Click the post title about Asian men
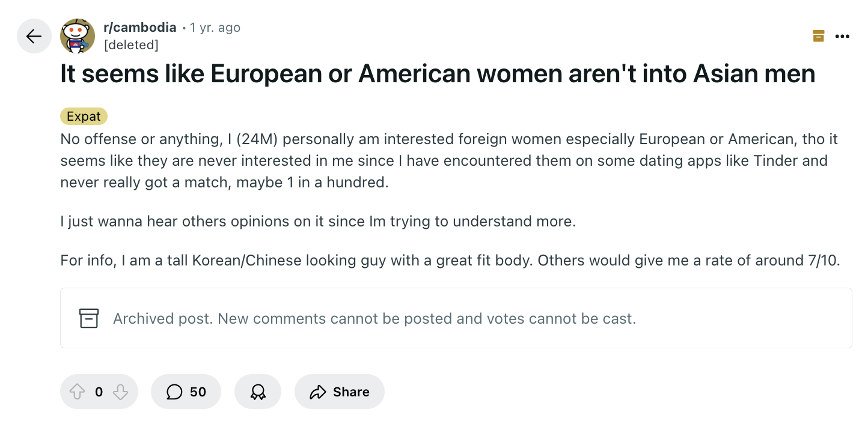Screen dimensions: 868x430 coord(438,74)
